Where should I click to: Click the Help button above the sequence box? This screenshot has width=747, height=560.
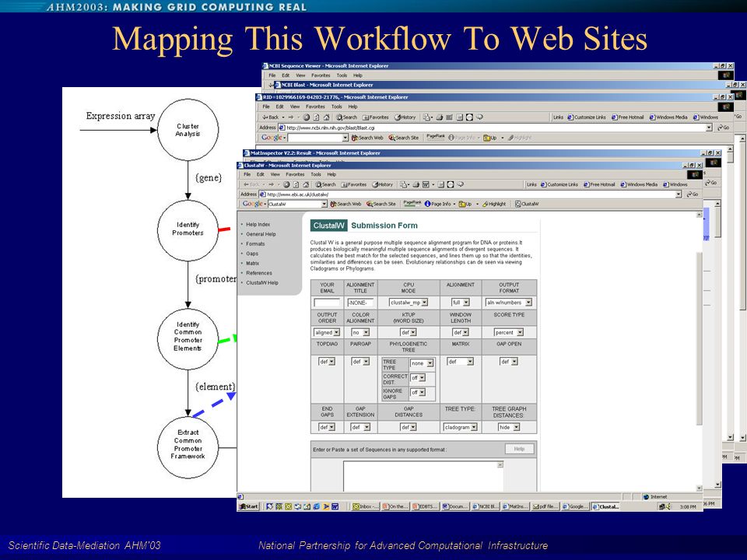click(x=519, y=449)
